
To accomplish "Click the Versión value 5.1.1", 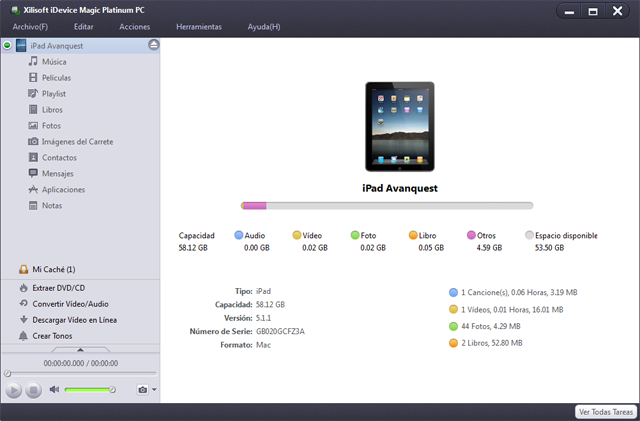I will [x=263, y=318].
